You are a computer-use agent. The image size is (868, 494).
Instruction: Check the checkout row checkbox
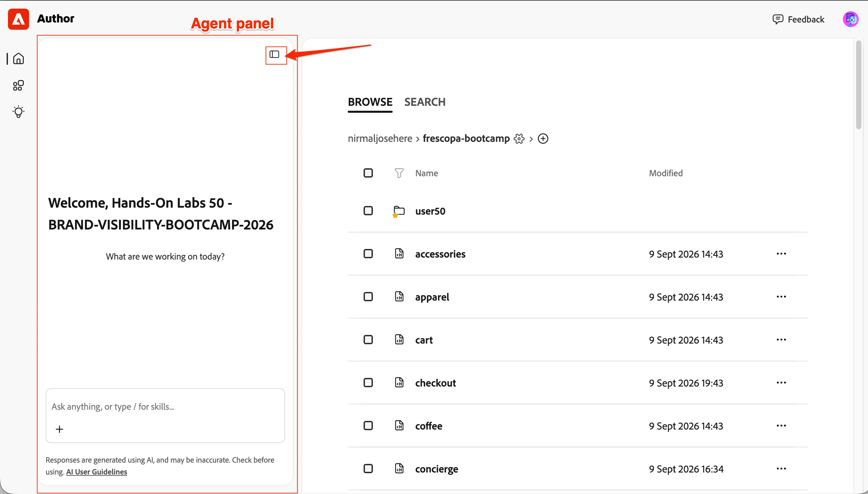click(368, 383)
